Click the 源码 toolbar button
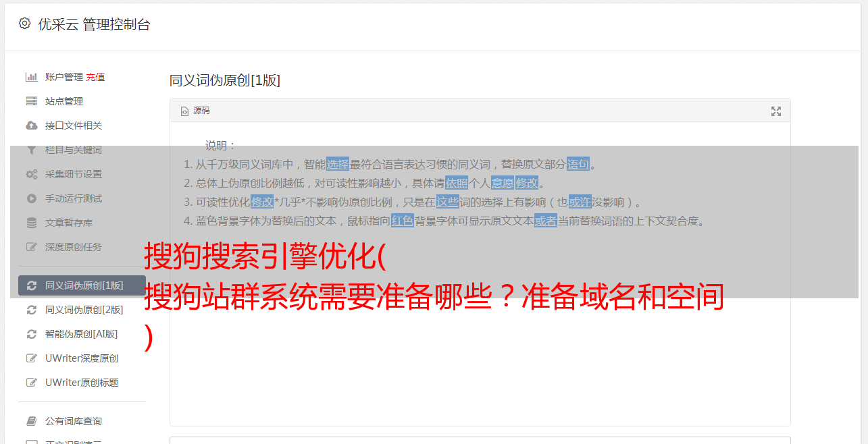This screenshot has height=444, width=868. coord(195,111)
